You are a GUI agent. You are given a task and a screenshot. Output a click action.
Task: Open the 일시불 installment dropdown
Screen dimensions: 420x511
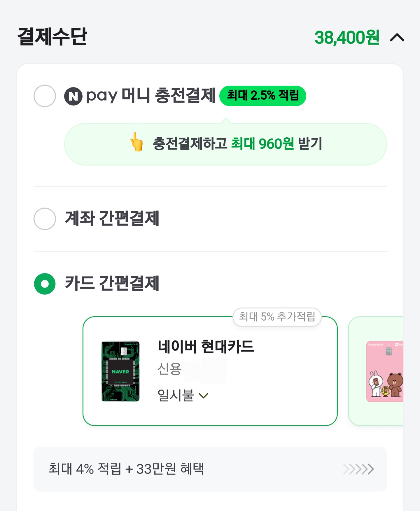183,396
